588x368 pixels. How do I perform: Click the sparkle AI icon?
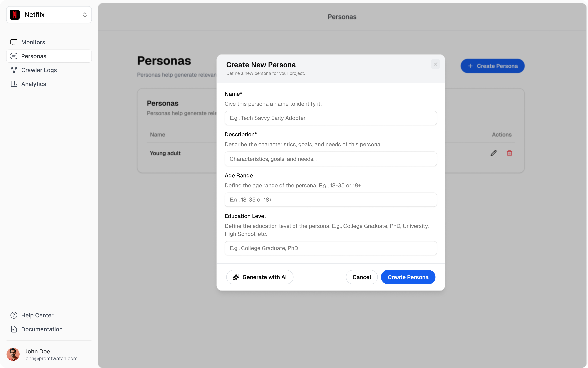(x=236, y=277)
